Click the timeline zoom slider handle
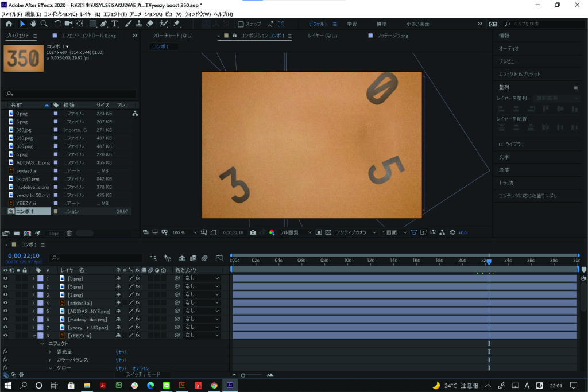Screen dimensions: 588x392 click(243, 375)
